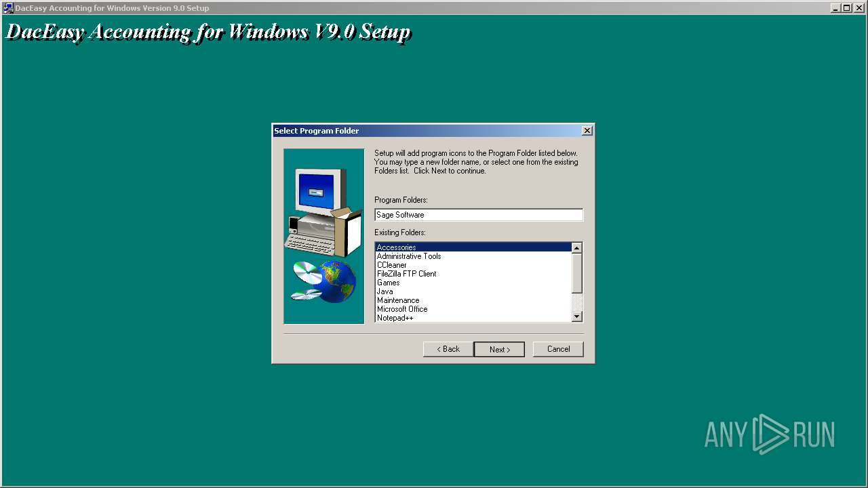
Task: Click the list scrollbar down arrow
Action: (576, 317)
